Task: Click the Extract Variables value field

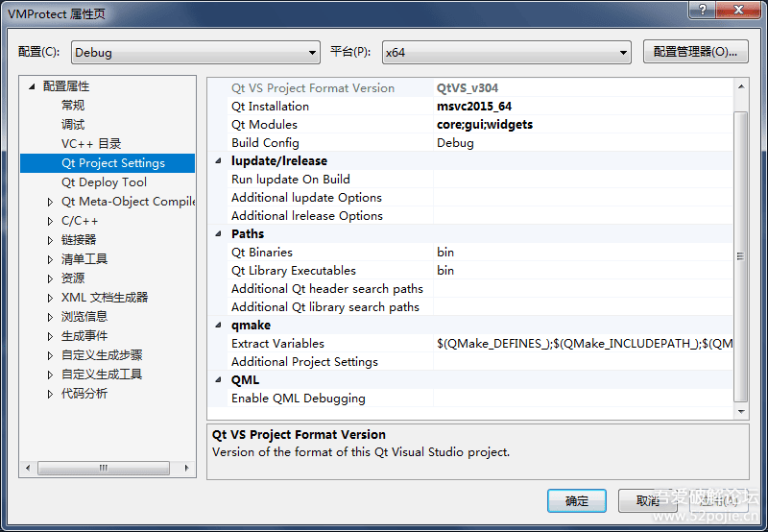Action: point(583,344)
